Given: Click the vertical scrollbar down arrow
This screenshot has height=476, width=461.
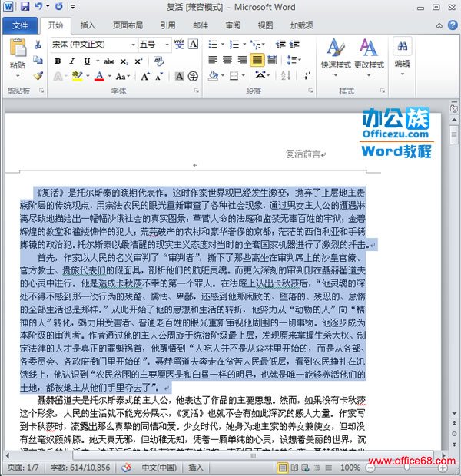Looking at the screenshot, I should click(455, 414).
